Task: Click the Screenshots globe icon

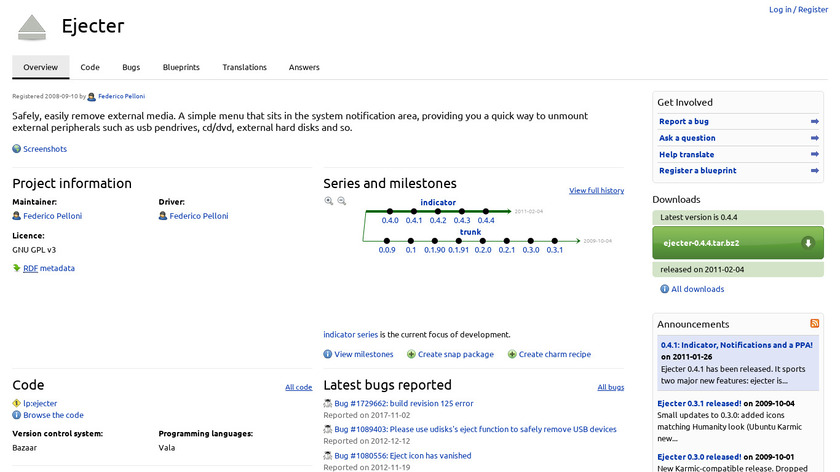Action: coord(17,149)
